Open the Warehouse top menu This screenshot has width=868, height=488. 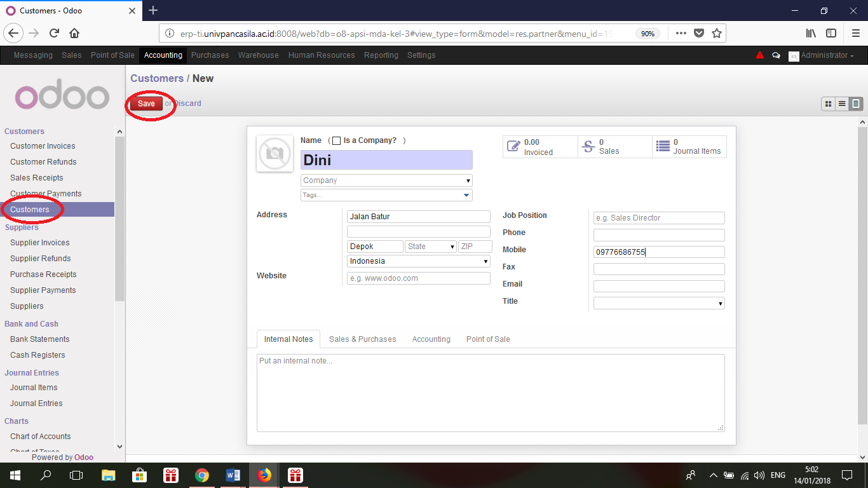pos(259,55)
